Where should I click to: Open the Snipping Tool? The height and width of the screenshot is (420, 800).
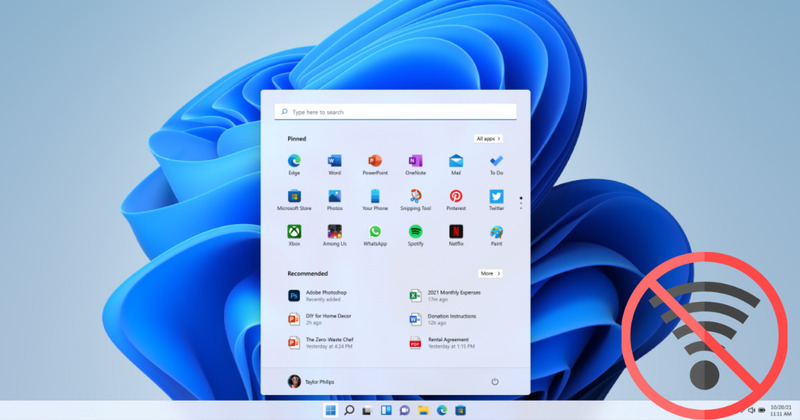[x=415, y=200]
